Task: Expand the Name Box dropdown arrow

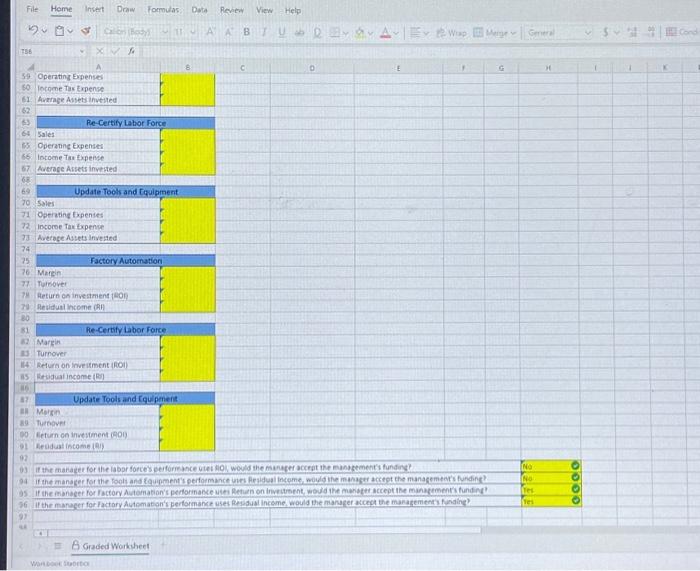Action: click(82, 51)
